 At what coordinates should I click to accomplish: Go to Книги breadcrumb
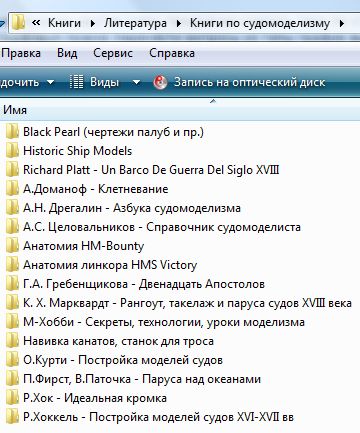point(64,23)
